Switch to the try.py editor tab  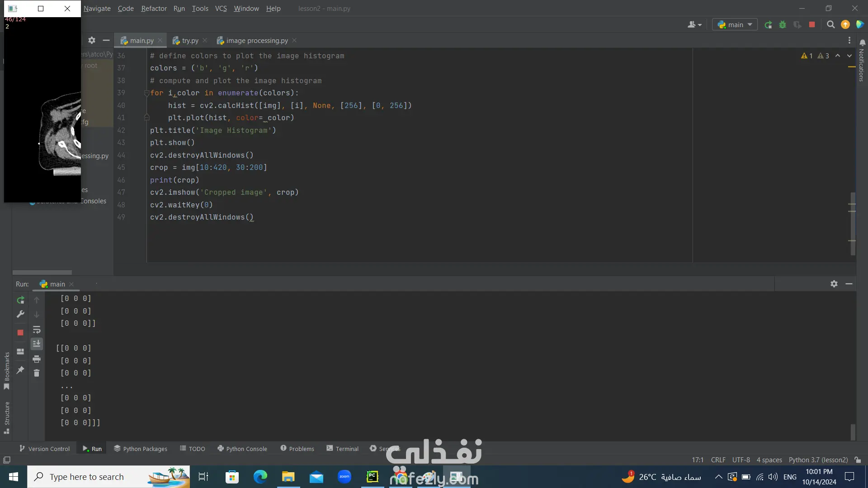pyautogui.click(x=190, y=41)
